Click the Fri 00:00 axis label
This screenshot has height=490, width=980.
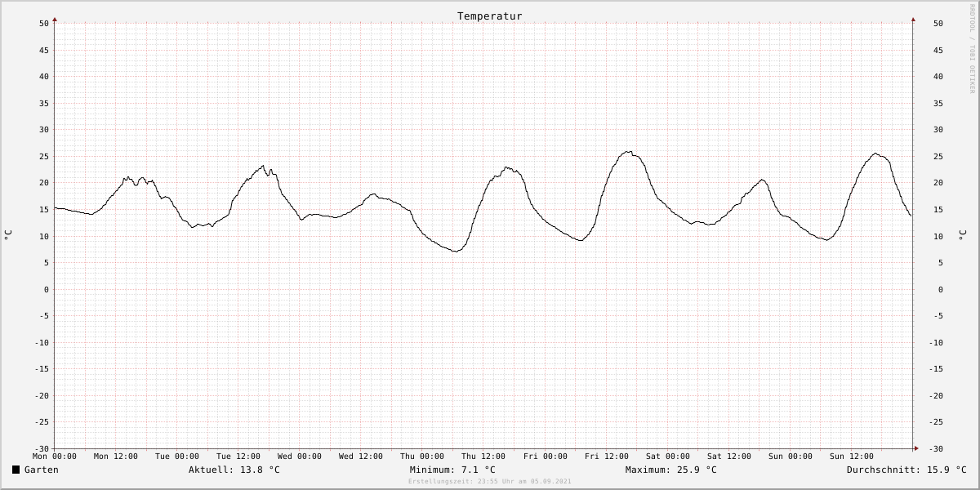coord(546,457)
